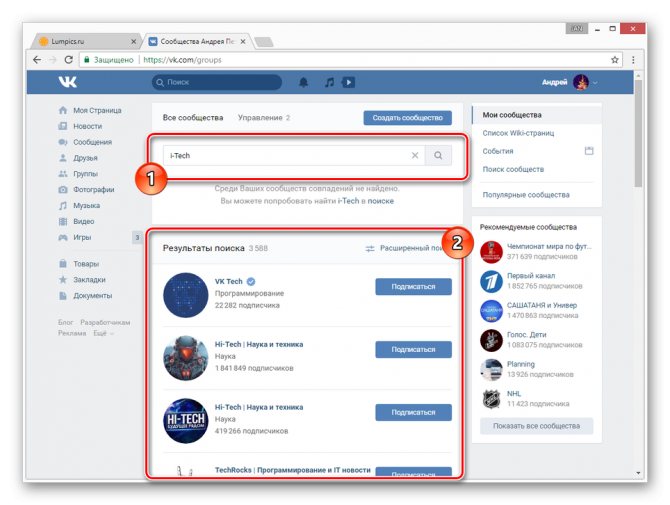Open the HI-TECH logo avatar
The height and width of the screenshot is (505, 670).
point(185,420)
